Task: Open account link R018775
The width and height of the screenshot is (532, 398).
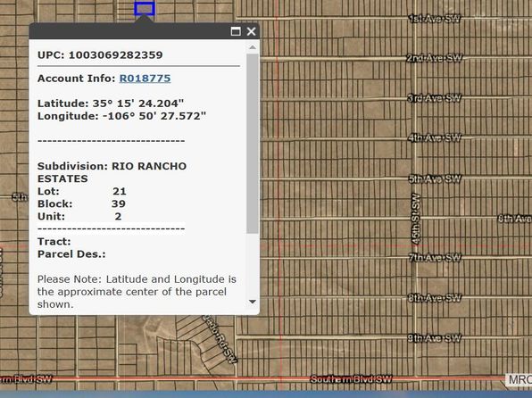Action: (x=145, y=79)
